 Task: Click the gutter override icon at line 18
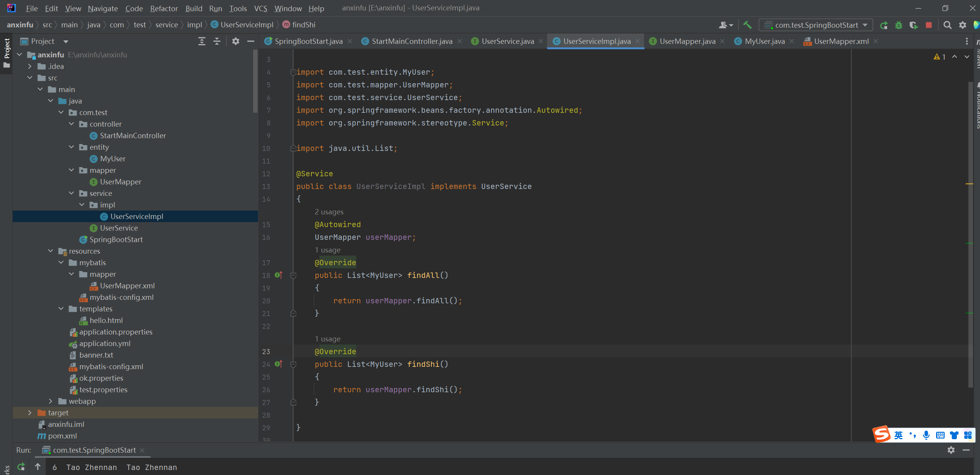(279, 275)
